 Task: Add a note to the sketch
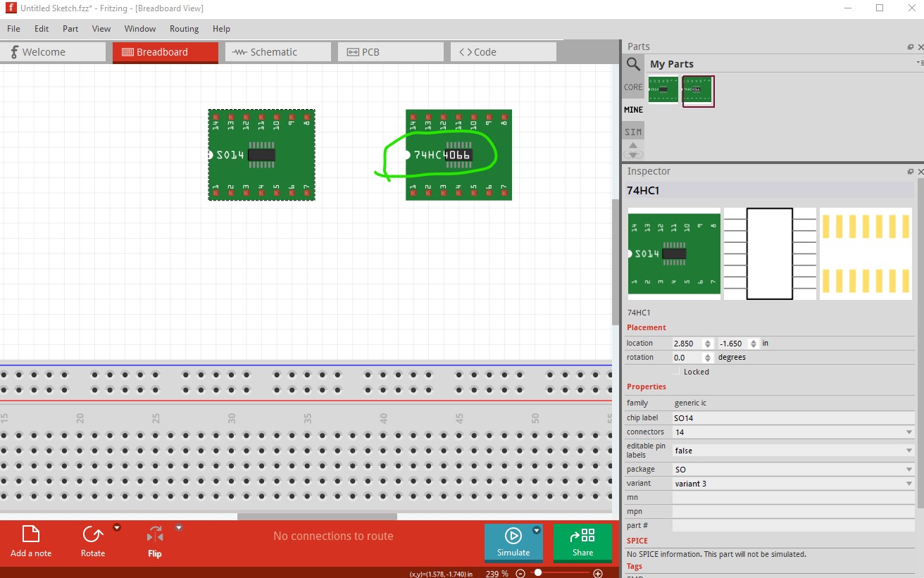click(31, 541)
